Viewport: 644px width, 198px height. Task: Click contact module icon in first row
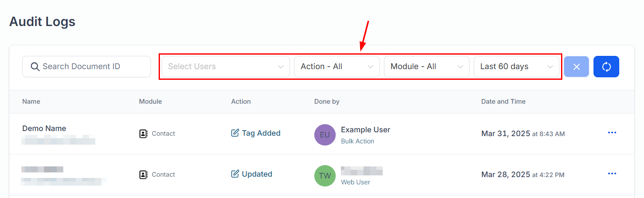[144, 134]
